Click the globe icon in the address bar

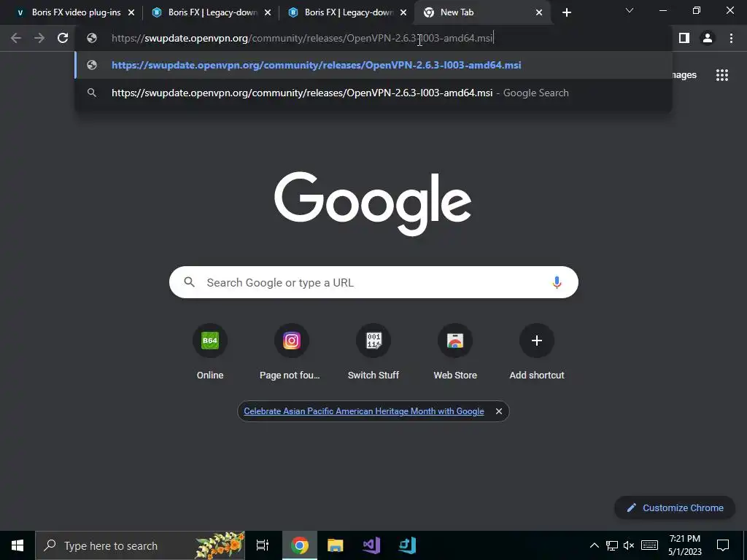[92, 38]
